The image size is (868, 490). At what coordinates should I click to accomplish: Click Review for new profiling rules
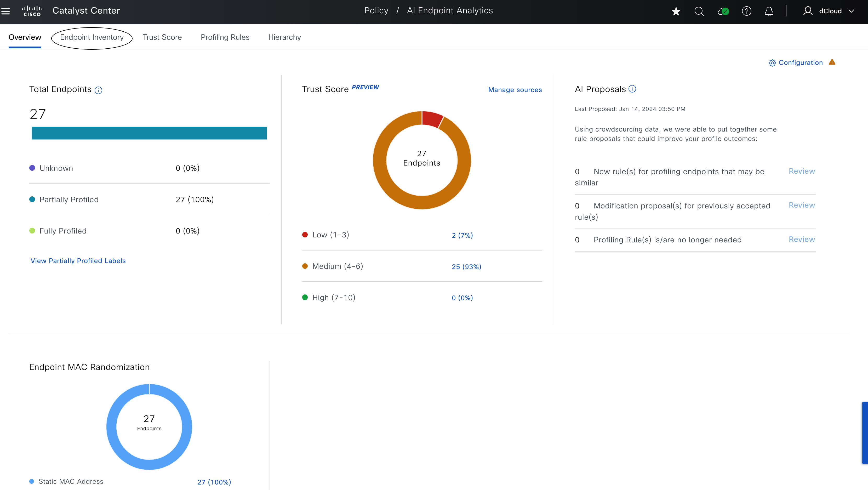click(x=802, y=171)
